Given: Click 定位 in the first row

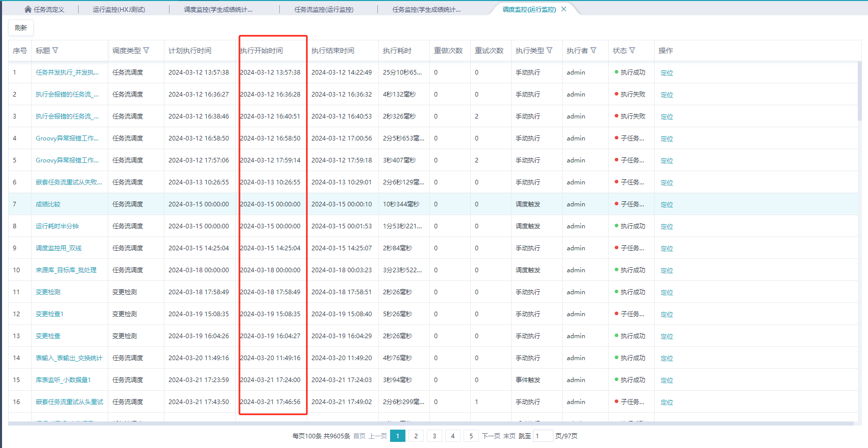Looking at the screenshot, I should click(667, 73).
